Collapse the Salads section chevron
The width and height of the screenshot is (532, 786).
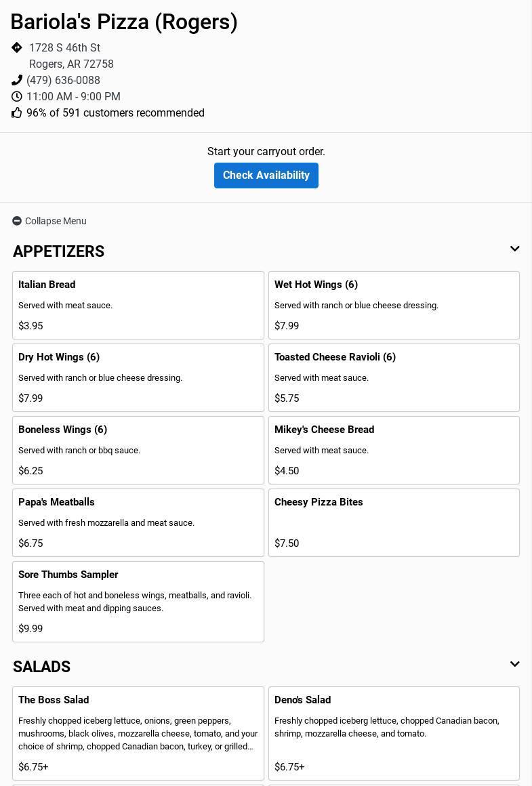click(x=514, y=665)
